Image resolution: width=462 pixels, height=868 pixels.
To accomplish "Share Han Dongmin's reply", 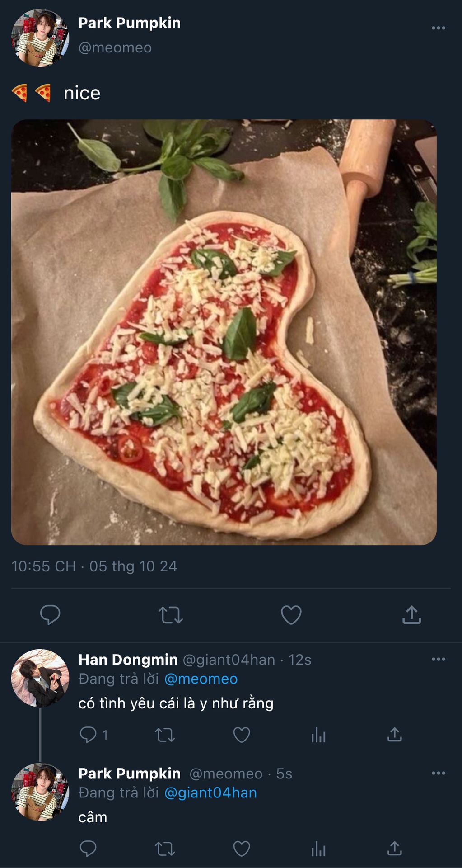I will [395, 735].
